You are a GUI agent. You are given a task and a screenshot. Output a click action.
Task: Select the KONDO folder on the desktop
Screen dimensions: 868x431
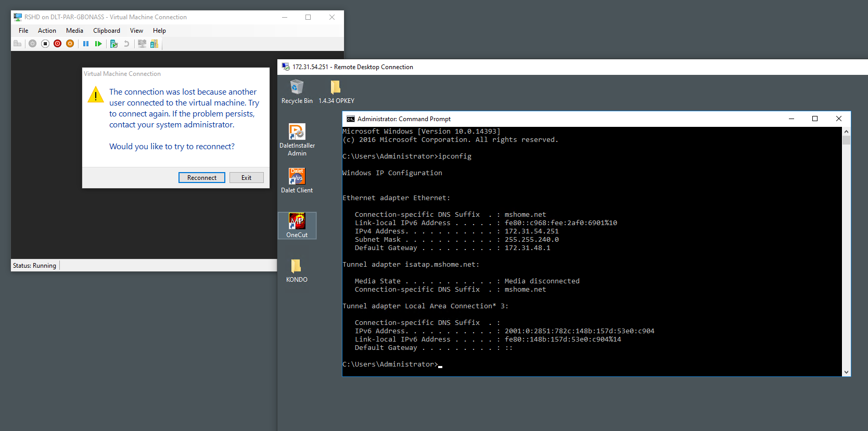[297, 270]
